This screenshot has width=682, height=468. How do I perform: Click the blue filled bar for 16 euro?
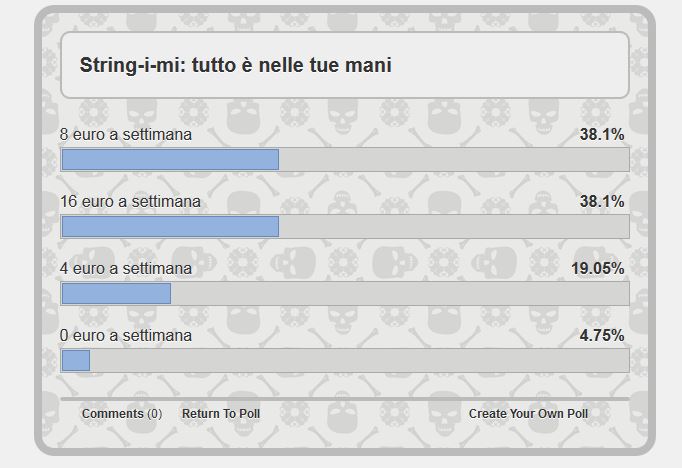pos(170,227)
